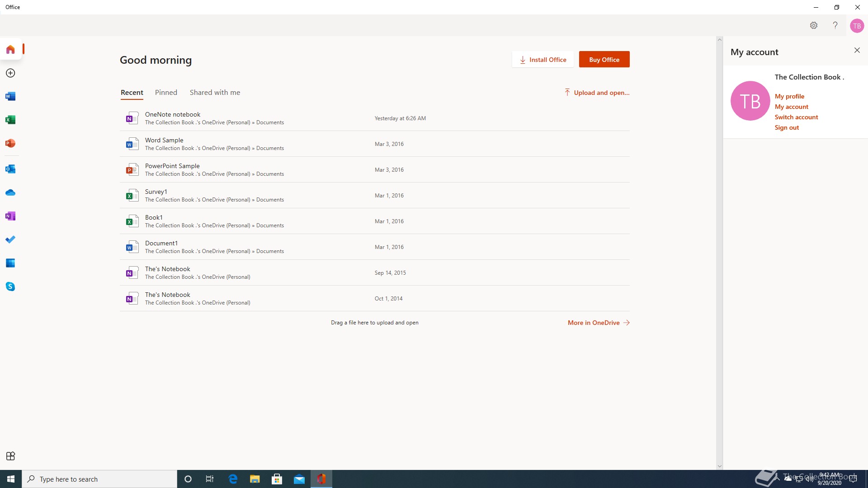Open the Word Sample document
Image resolution: width=868 pixels, height=488 pixels.
tap(164, 140)
